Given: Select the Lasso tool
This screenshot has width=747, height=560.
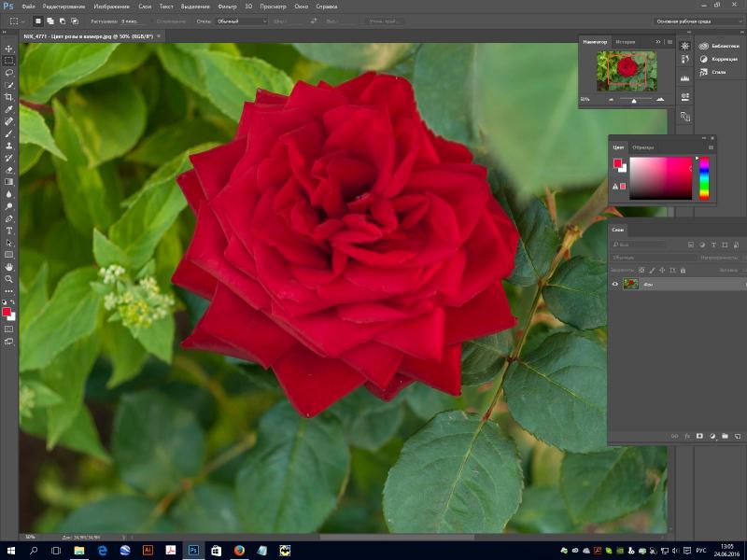Looking at the screenshot, I should point(9,73).
